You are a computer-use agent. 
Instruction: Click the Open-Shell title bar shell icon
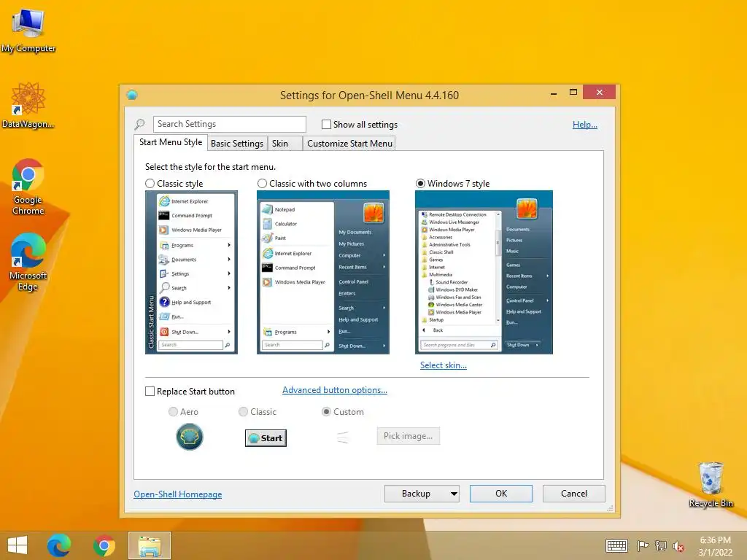point(132,95)
